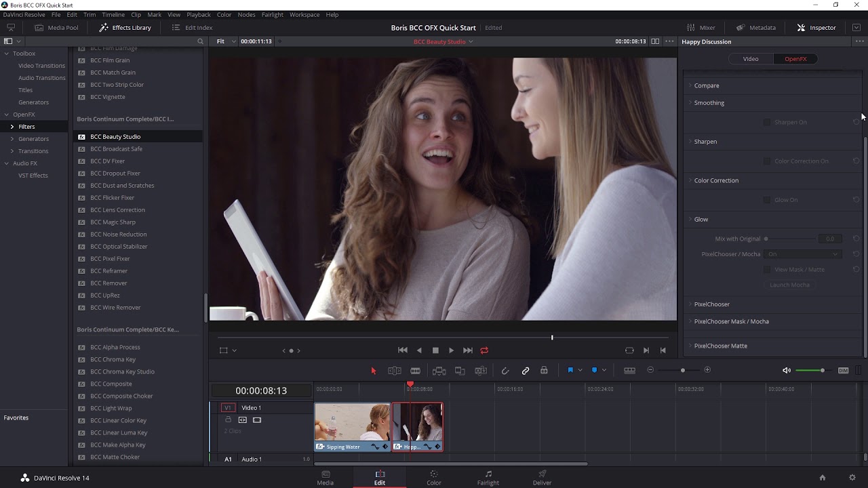Enable the Sharpen On checkbox
This screenshot has height=488, width=868.
tap(767, 123)
